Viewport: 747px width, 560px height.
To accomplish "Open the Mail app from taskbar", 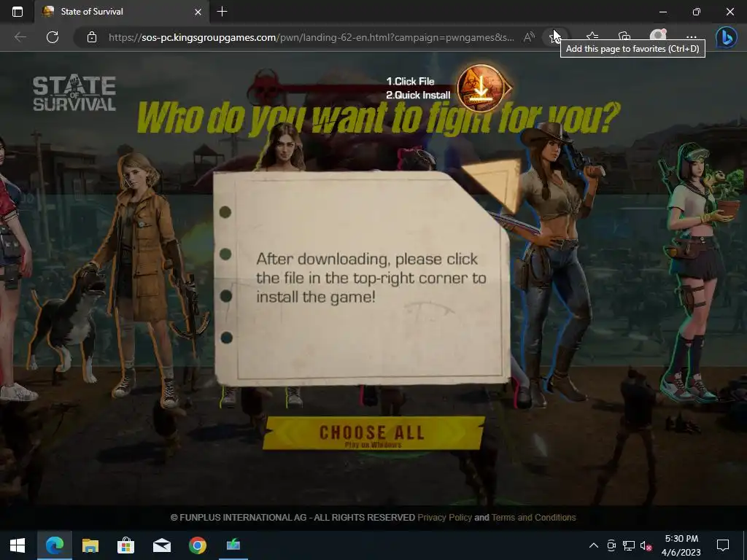I will (x=161, y=545).
